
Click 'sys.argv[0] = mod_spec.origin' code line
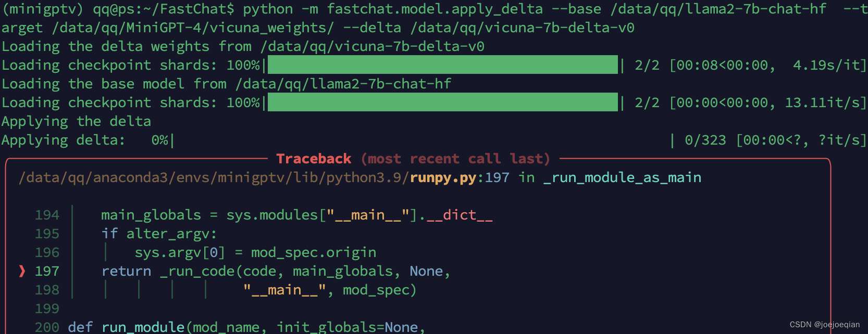pos(255,252)
